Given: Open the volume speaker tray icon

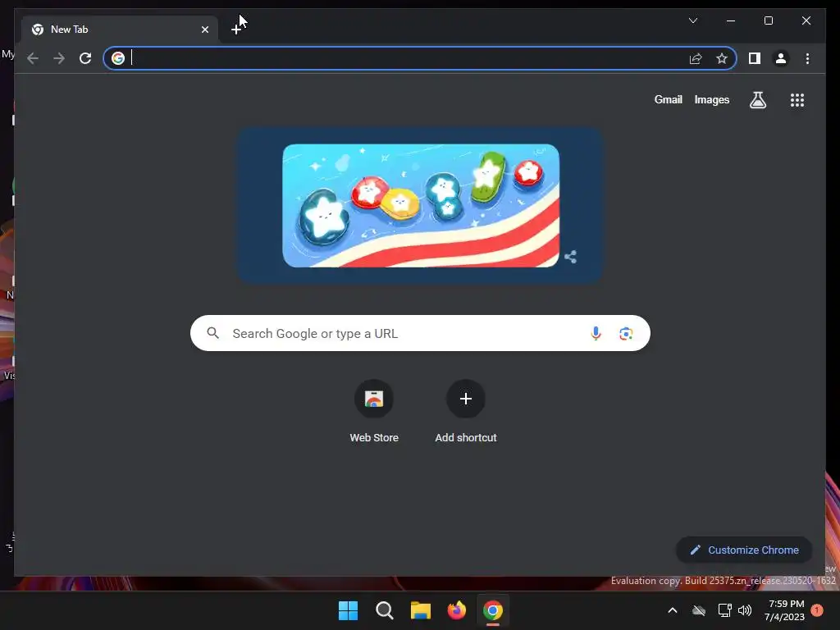Looking at the screenshot, I should tap(745, 610).
